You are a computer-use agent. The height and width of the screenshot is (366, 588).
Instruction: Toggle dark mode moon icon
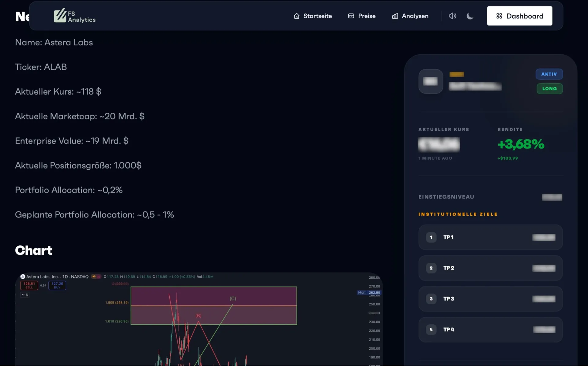[470, 16]
